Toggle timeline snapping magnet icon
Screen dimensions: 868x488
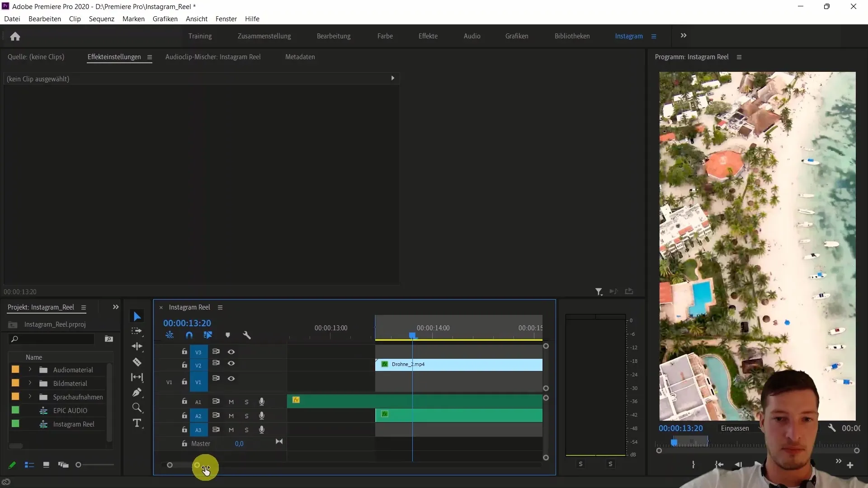coord(189,335)
